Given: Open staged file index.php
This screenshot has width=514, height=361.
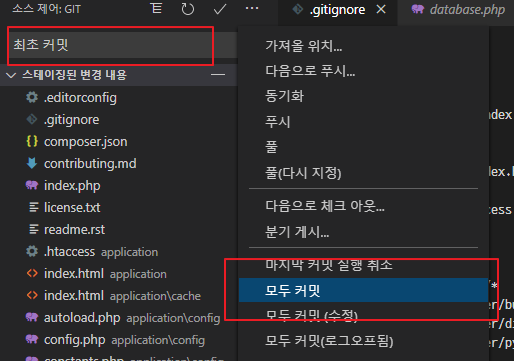Looking at the screenshot, I should tap(72, 186).
